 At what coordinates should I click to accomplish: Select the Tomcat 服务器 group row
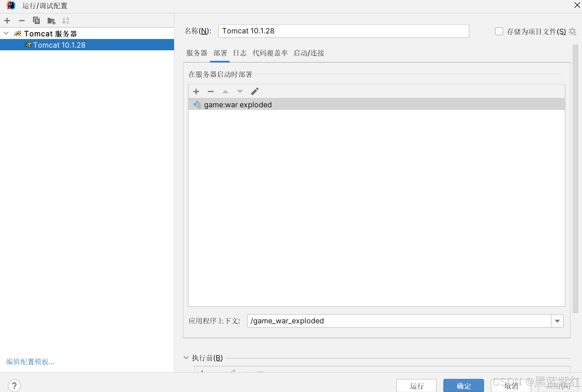point(87,34)
